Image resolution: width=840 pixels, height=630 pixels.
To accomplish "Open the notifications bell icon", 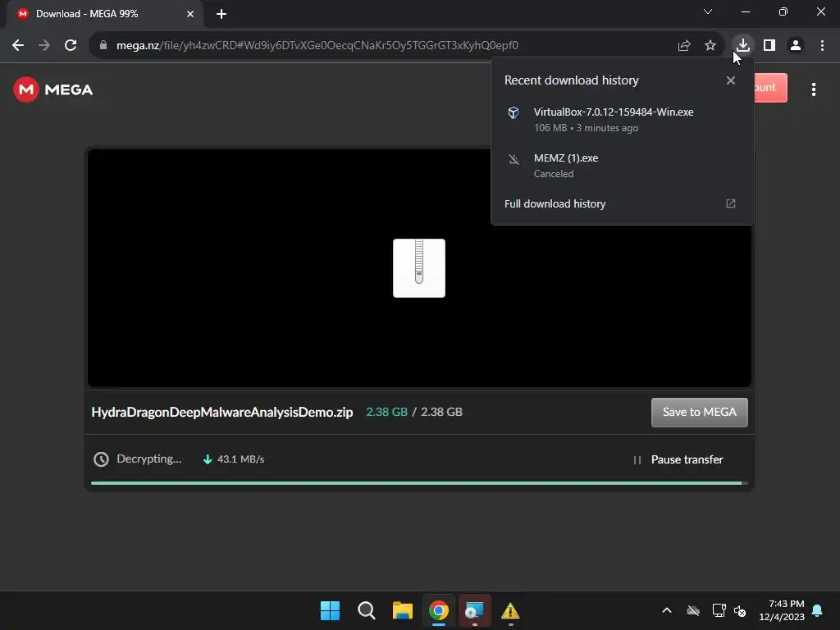I will (x=818, y=610).
